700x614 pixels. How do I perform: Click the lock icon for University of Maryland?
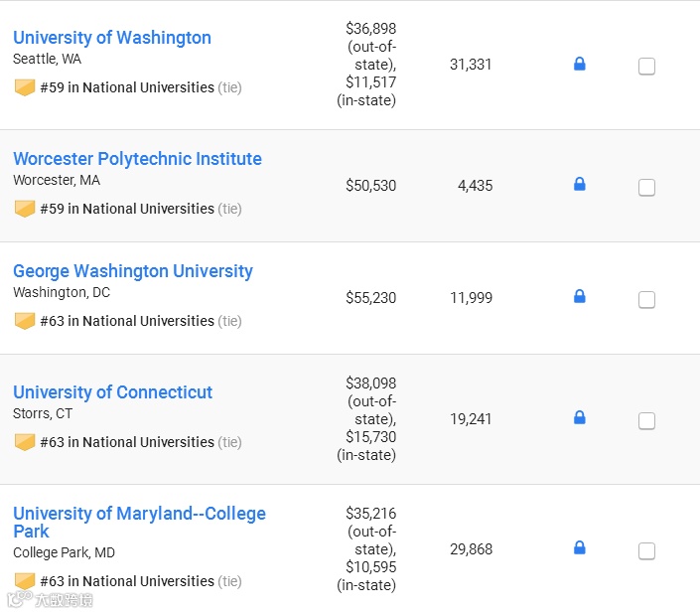pyautogui.click(x=580, y=548)
